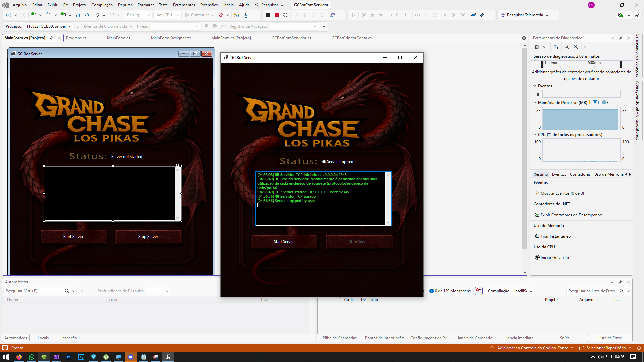644x362 pixels.
Task: Click Start Server in running app
Action: click(284, 242)
